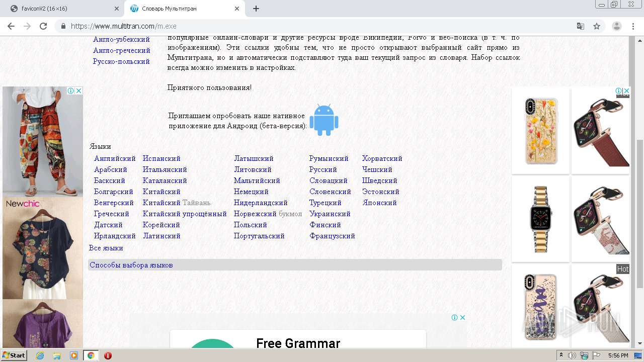Viewport: 644px width, 362px height.
Task: Click the browser Forward arrow
Action: click(x=27, y=26)
